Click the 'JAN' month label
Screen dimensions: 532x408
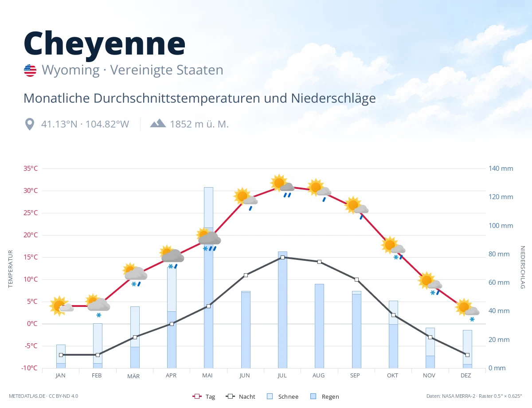pos(61,375)
